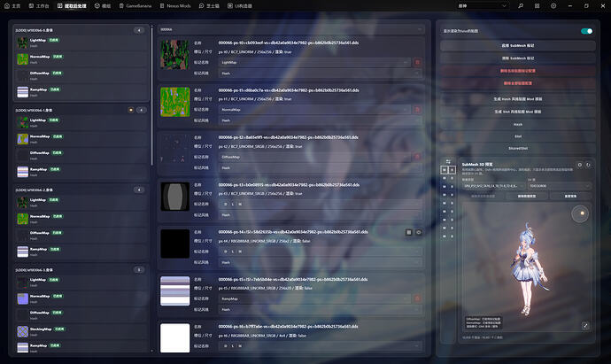Select RampMap in the third LOD0 group
This screenshot has height=364, width=611.
pyautogui.click(x=81, y=252)
